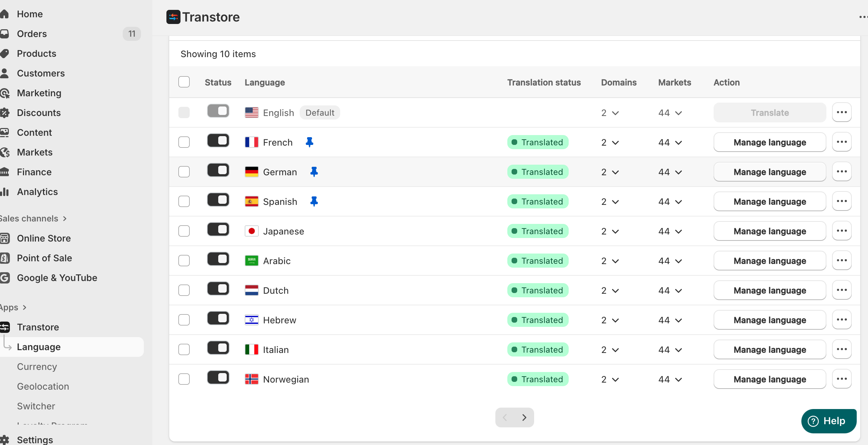Click the pin icon beside Spanish
The image size is (868, 445).
click(314, 201)
